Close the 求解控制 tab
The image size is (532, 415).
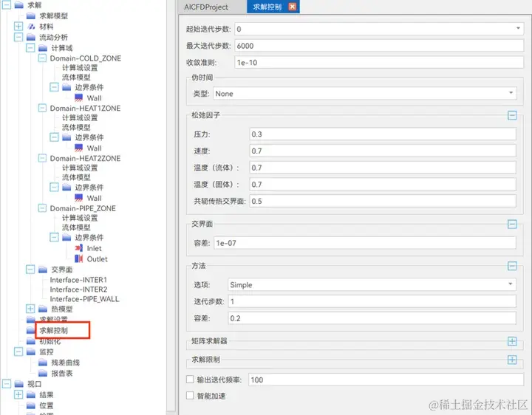[x=292, y=7]
